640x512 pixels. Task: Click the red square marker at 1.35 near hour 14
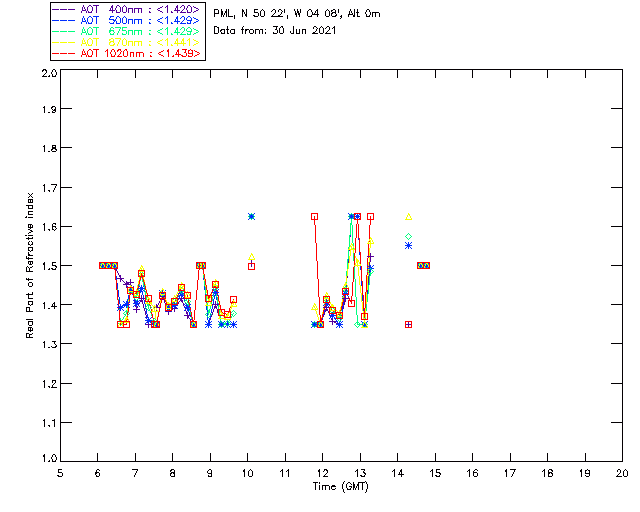click(409, 325)
